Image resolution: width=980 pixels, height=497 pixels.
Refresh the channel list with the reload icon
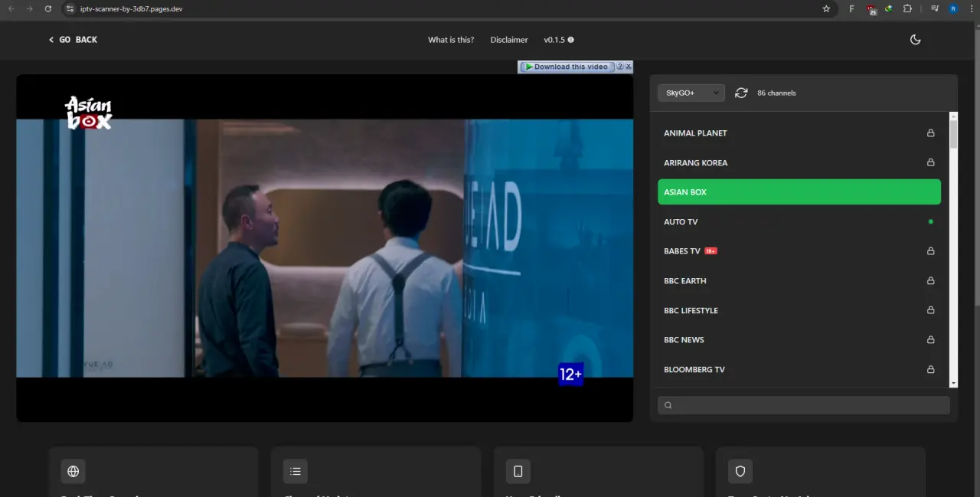point(741,93)
